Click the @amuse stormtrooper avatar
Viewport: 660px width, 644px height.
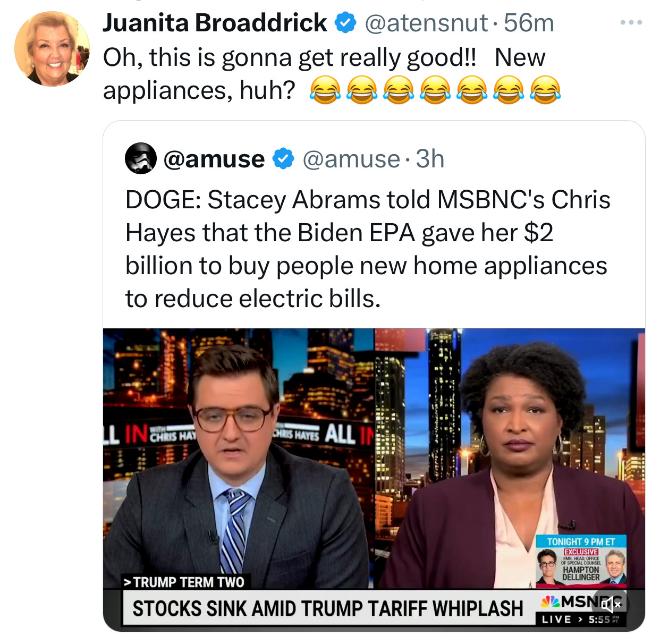(x=141, y=158)
